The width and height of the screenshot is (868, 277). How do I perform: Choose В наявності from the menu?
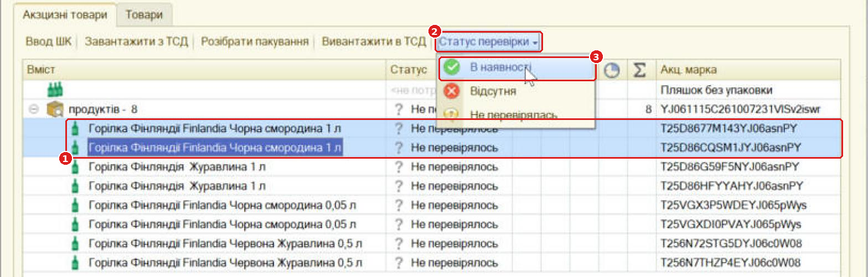[x=517, y=68]
